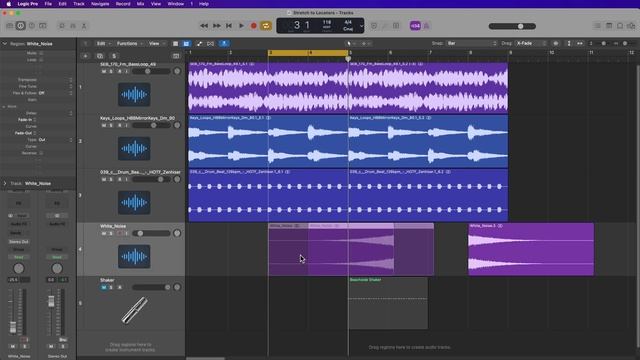The width and height of the screenshot is (640, 360).
Task: Open the Window menu
Action: coord(176,4)
